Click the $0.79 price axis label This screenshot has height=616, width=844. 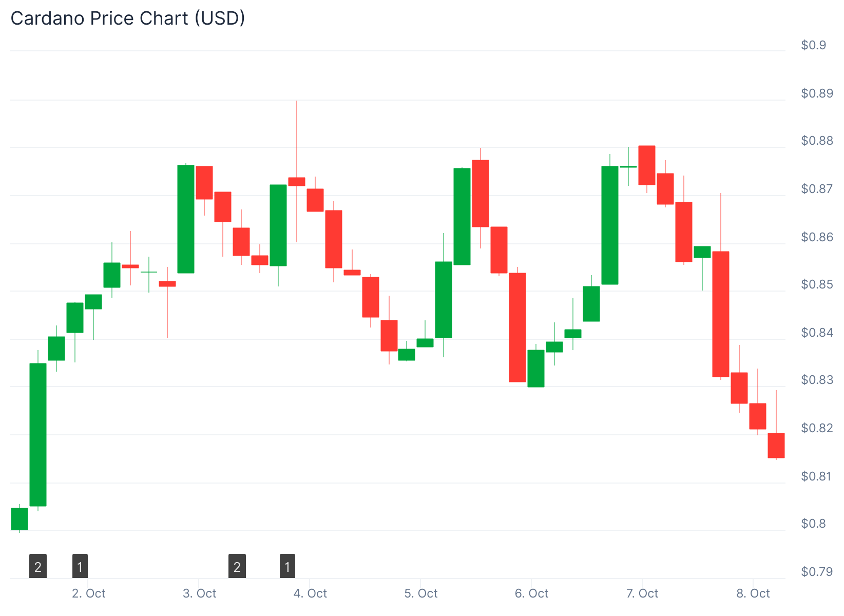click(x=817, y=571)
